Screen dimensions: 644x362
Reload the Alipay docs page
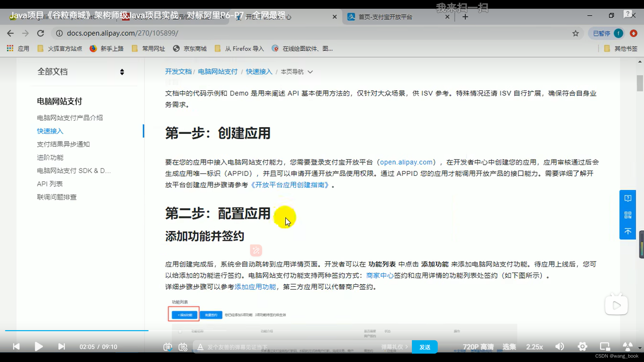pos(41,33)
